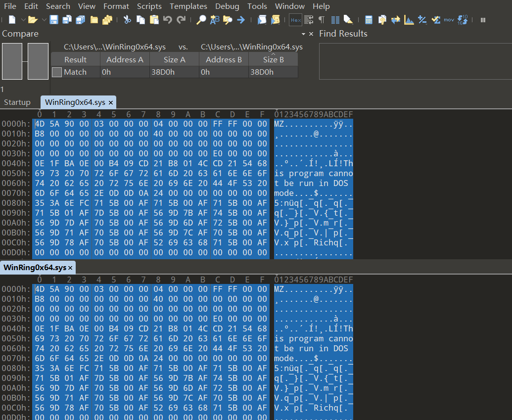512x420 pixels.
Task: Click the Save file floppy icon
Action: click(54, 20)
